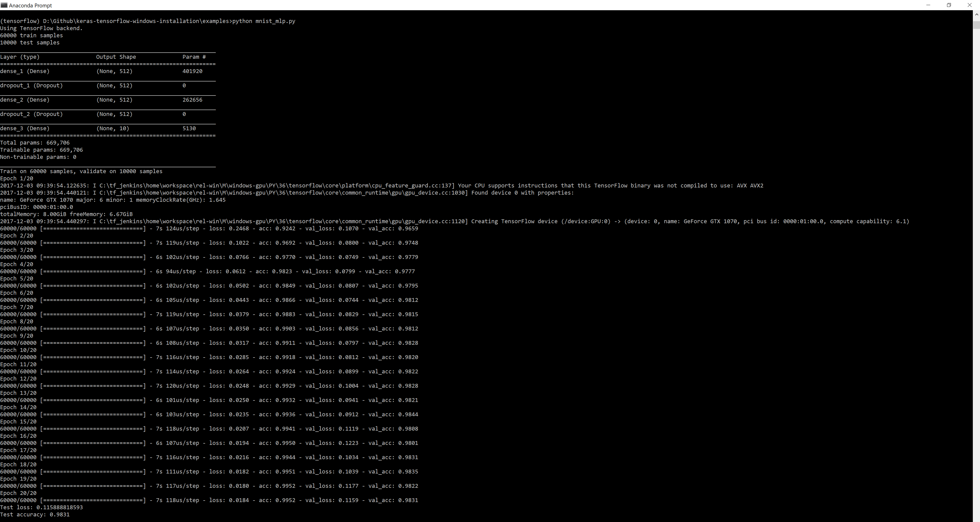This screenshot has height=522, width=980.
Task: Click the 'Param #' column header
Action: (194, 57)
